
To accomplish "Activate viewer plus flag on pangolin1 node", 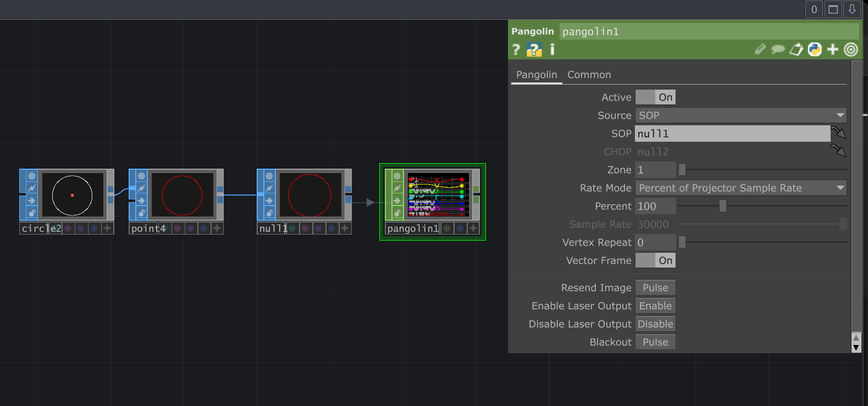I will 473,228.
